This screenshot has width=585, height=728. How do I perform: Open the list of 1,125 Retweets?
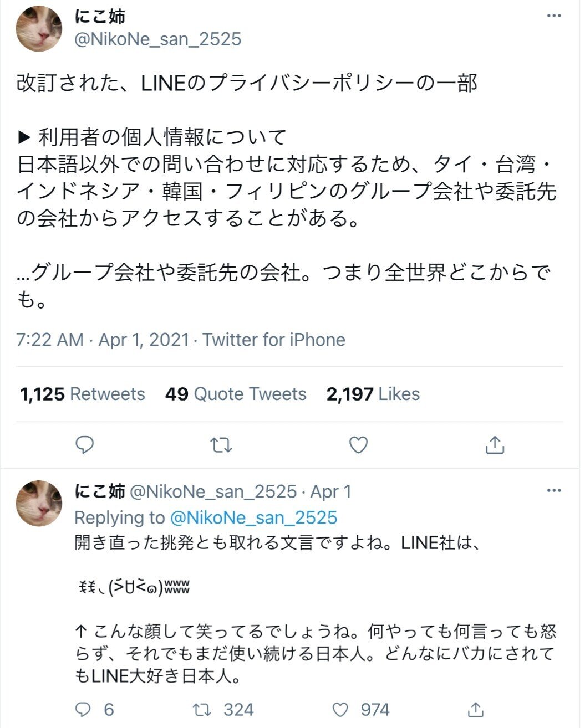click(82, 394)
